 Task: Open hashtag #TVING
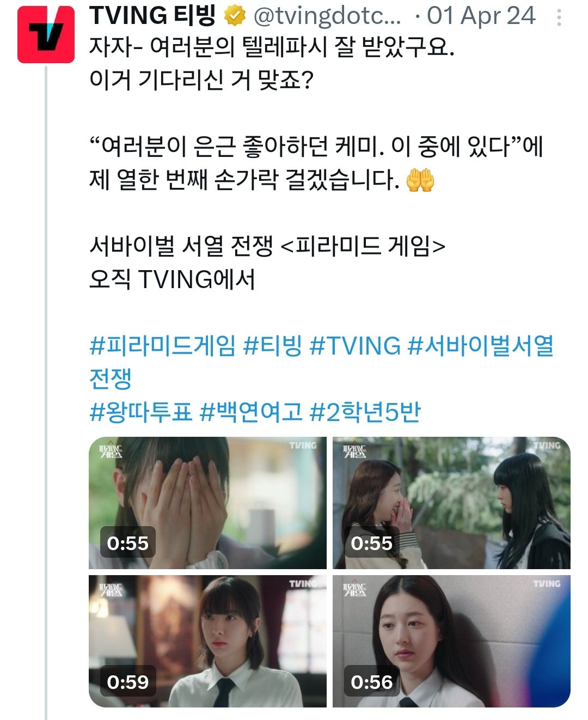click(x=355, y=345)
